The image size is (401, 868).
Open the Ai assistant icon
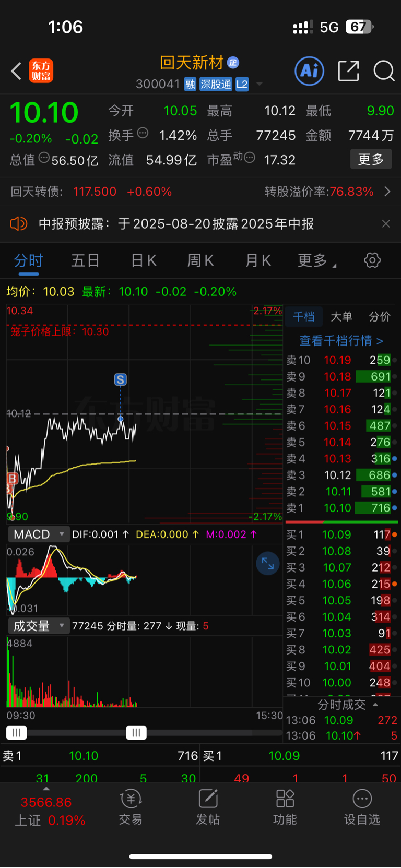(309, 71)
